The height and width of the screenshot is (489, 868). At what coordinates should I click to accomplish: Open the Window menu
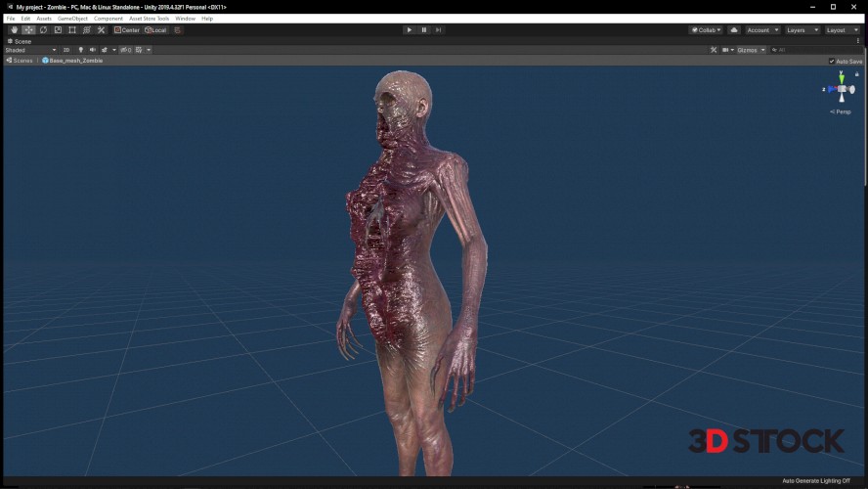tap(185, 19)
